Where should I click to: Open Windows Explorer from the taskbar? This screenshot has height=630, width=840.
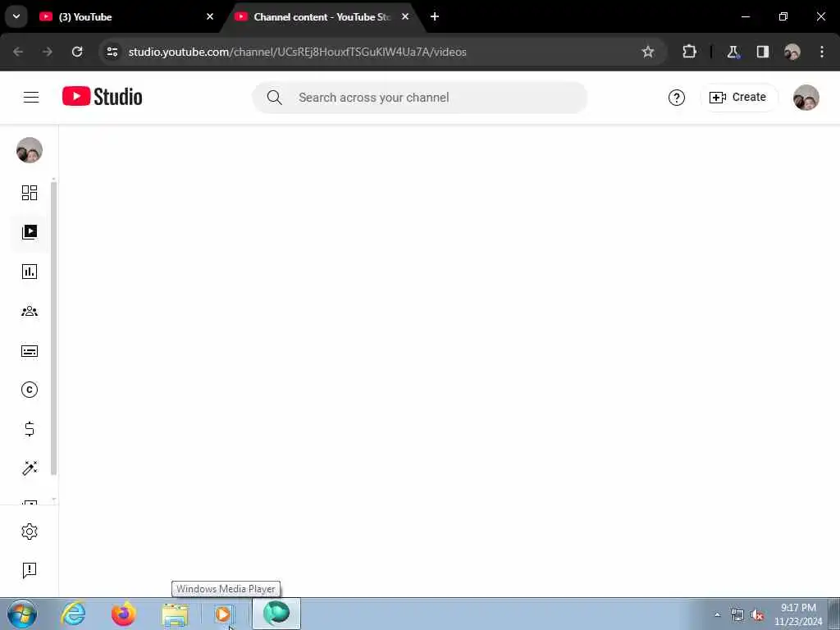(x=175, y=614)
